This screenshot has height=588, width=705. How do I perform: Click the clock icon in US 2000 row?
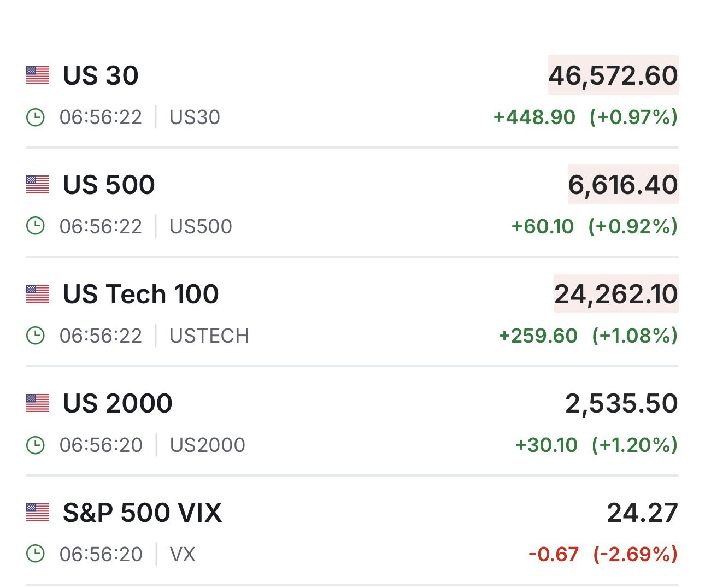[36, 445]
